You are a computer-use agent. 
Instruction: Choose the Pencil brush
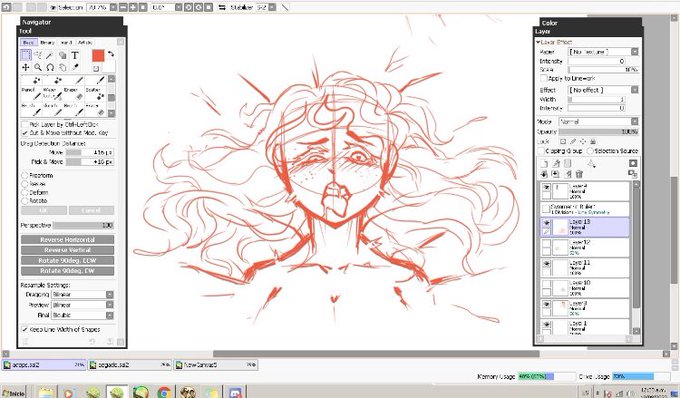pos(31,93)
